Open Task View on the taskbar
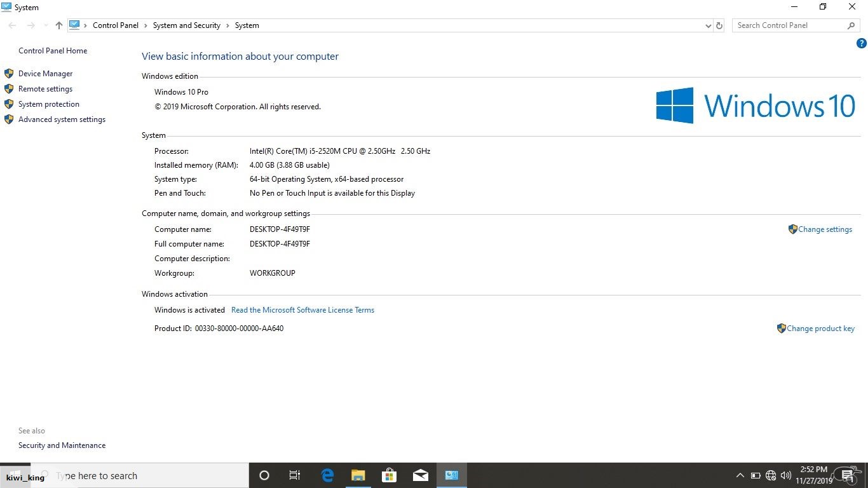 (x=295, y=475)
